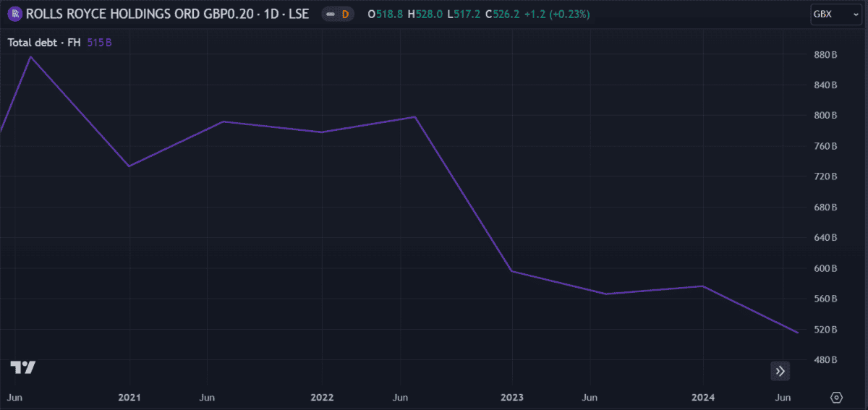The image size is (868, 410).
Task: Click the 2024 label on time axis
Action: pyautogui.click(x=704, y=398)
